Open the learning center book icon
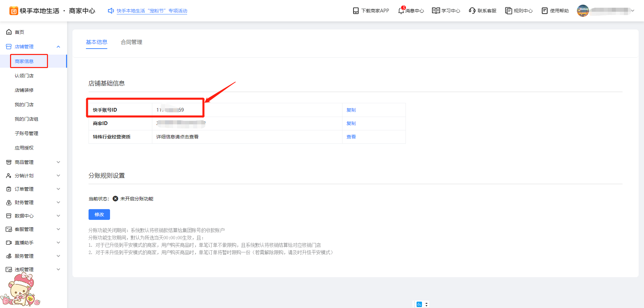644x308 pixels. point(436,11)
